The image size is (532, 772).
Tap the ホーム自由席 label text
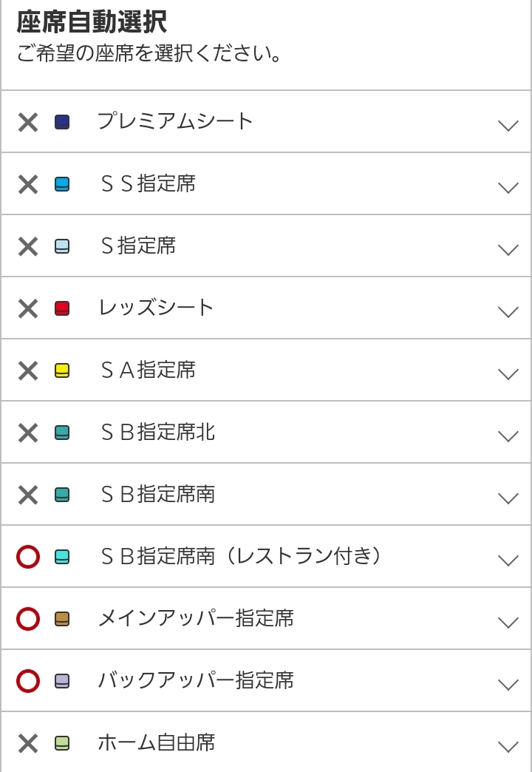point(157,742)
